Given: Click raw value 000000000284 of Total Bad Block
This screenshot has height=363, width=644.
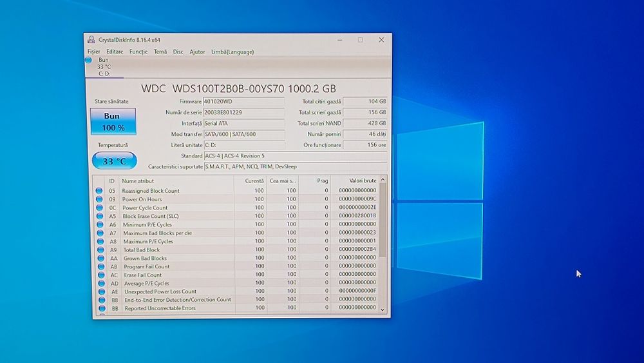Looking at the screenshot, I should (x=357, y=249).
